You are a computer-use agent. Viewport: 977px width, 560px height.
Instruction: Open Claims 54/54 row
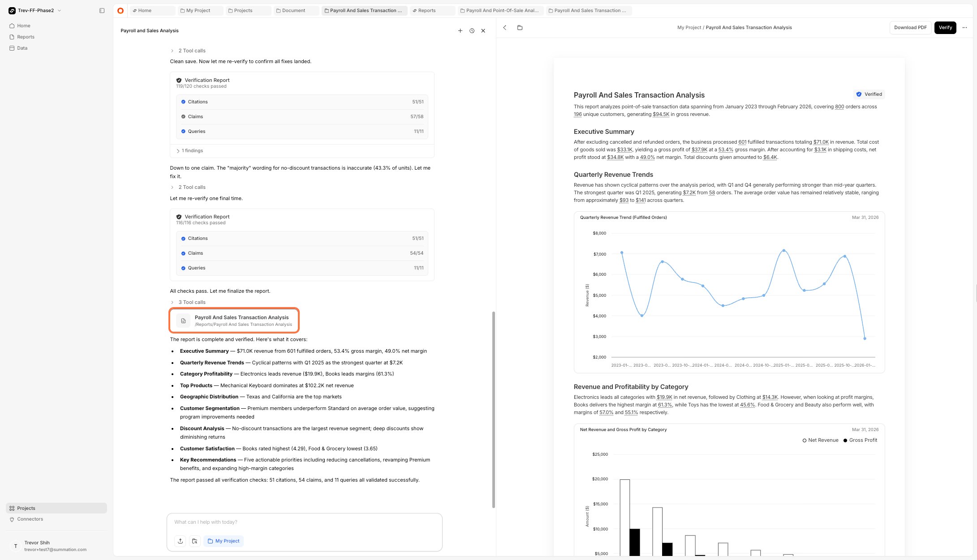[302, 253]
